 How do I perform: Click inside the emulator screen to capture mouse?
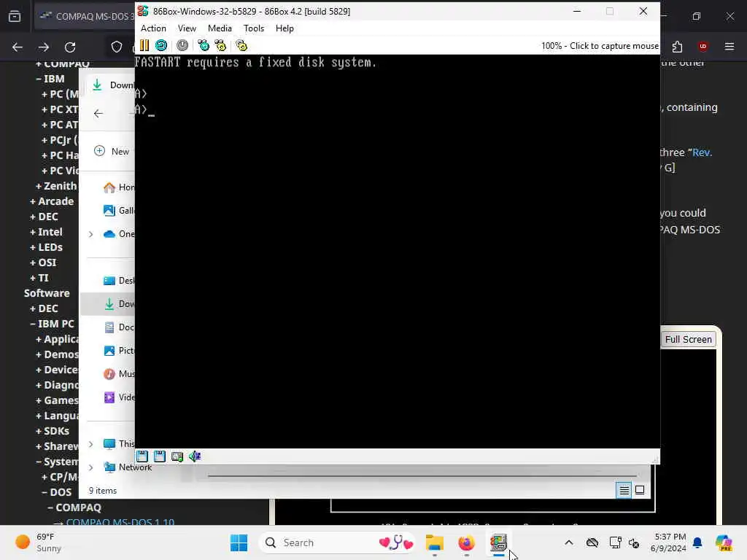pyautogui.click(x=398, y=251)
